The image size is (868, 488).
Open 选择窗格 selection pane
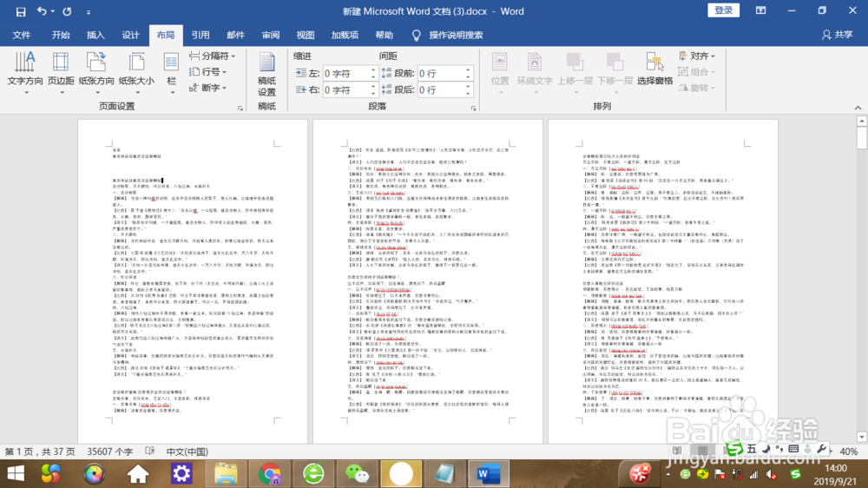coord(654,69)
